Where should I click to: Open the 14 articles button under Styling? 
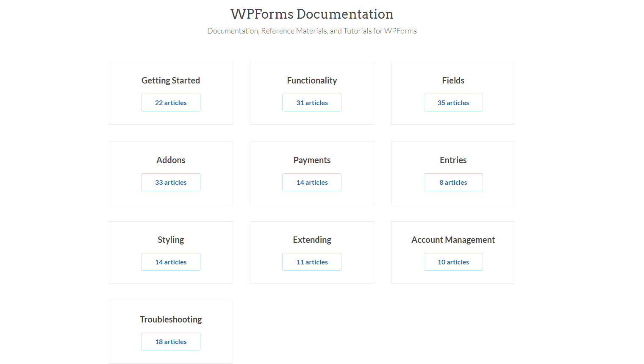pyautogui.click(x=171, y=262)
